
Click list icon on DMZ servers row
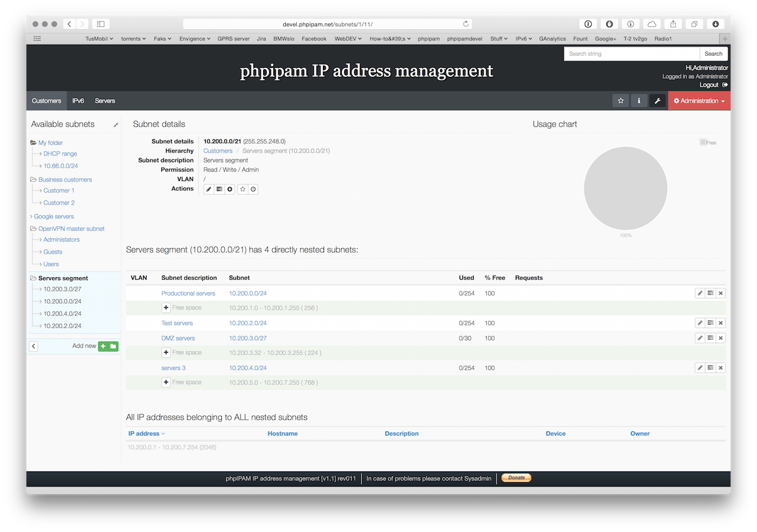[x=710, y=338]
